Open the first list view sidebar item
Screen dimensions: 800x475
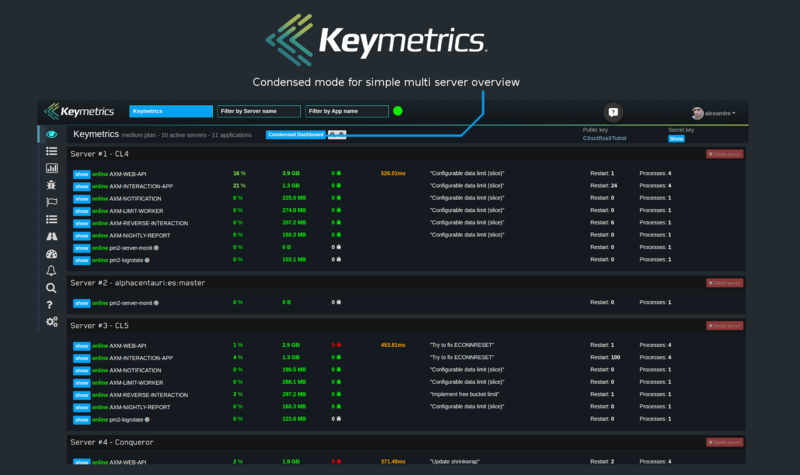coord(51,151)
